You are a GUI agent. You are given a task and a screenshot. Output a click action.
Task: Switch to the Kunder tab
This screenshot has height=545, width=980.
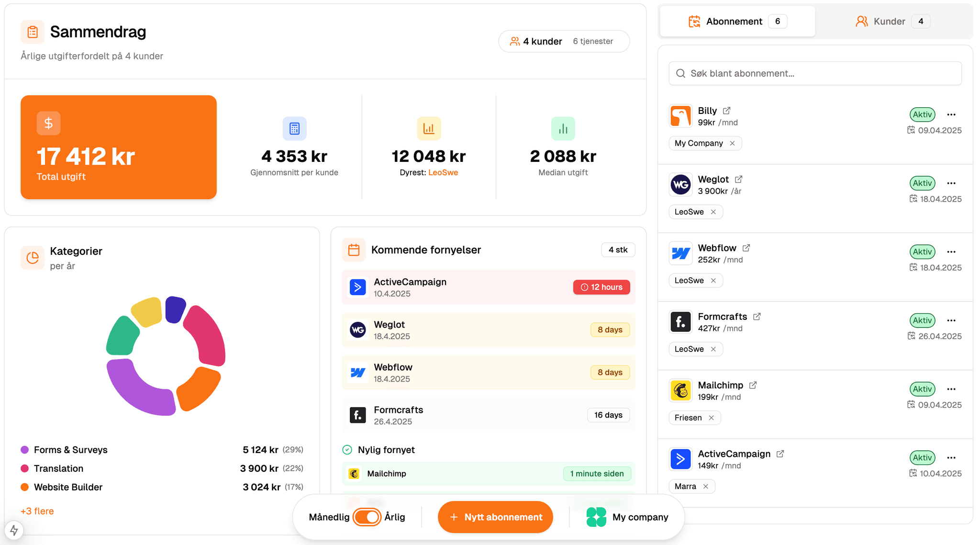[893, 22]
